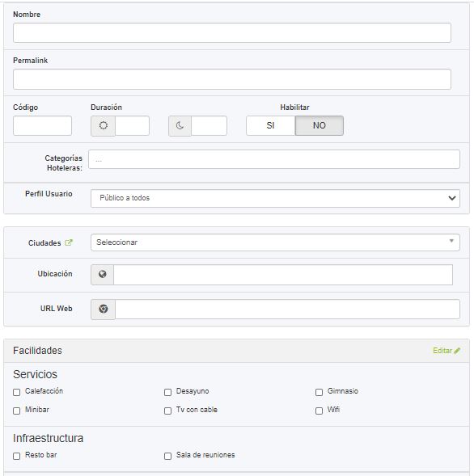This screenshot has height=476, width=474.
Task: Select SI in Habilitar toggle
Action: (270, 125)
